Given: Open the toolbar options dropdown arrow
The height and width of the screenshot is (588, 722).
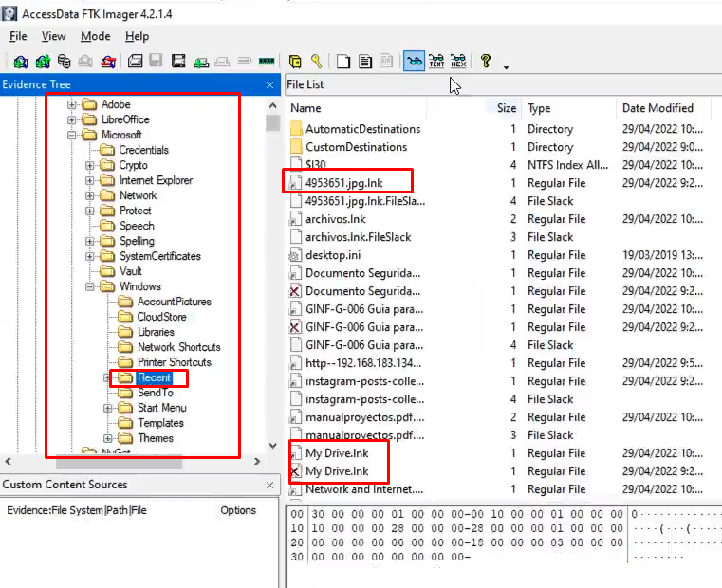Looking at the screenshot, I should click(x=506, y=67).
